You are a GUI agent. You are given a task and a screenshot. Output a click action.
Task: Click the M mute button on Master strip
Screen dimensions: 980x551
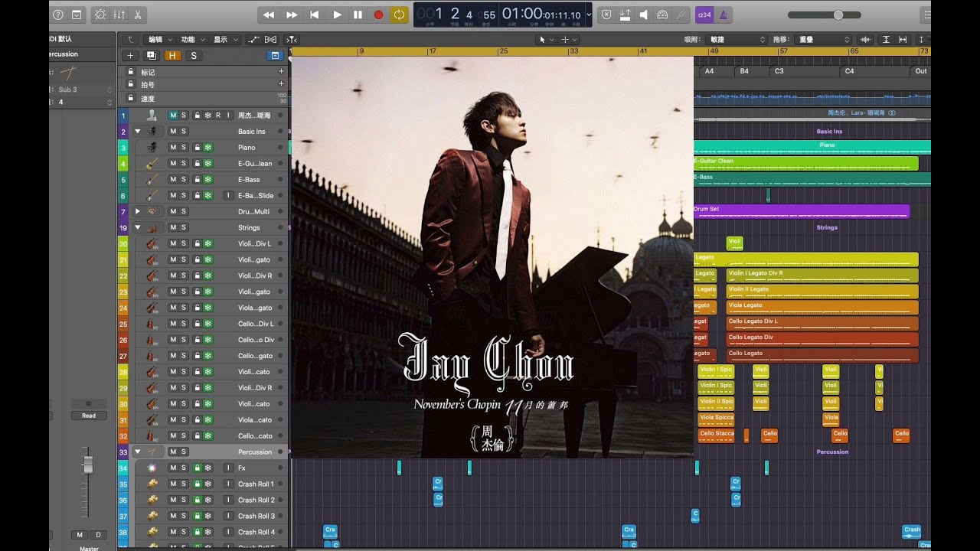point(80,534)
